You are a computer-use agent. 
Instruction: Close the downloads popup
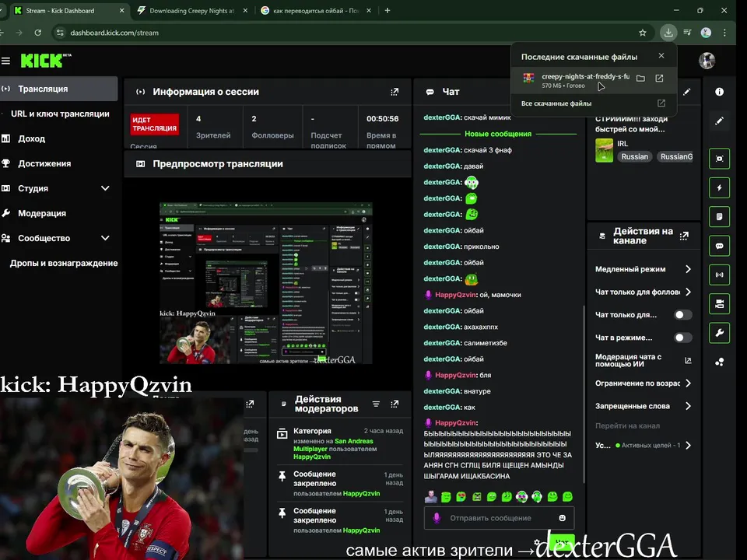click(x=661, y=56)
